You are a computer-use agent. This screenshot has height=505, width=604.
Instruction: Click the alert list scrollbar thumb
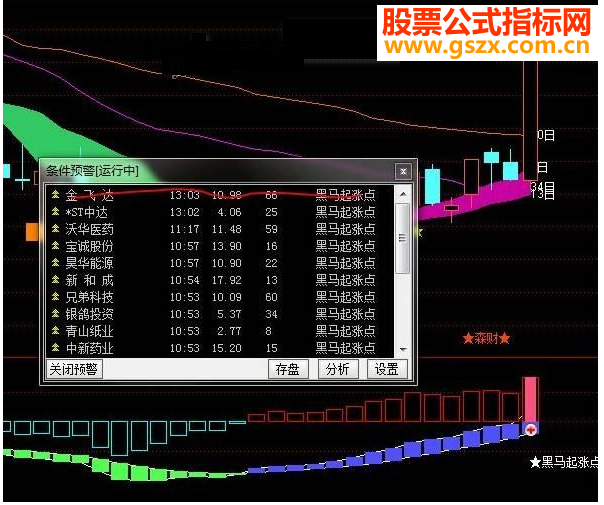point(403,238)
